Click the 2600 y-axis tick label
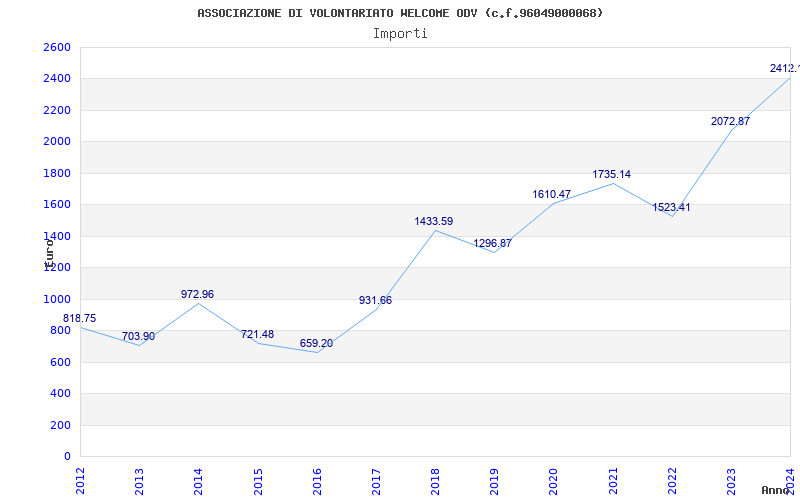The width and height of the screenshot is (800, 500). pos(57,47)
